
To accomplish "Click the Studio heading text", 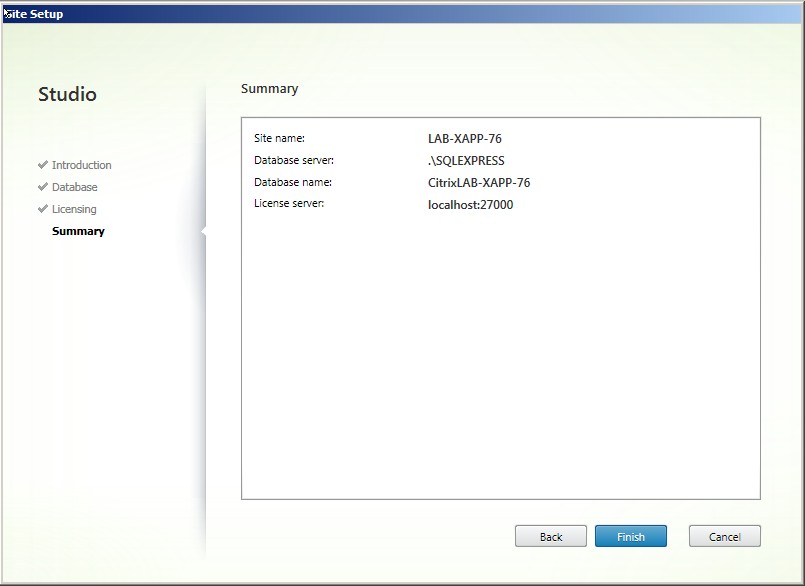I will [x=67, y=95].
